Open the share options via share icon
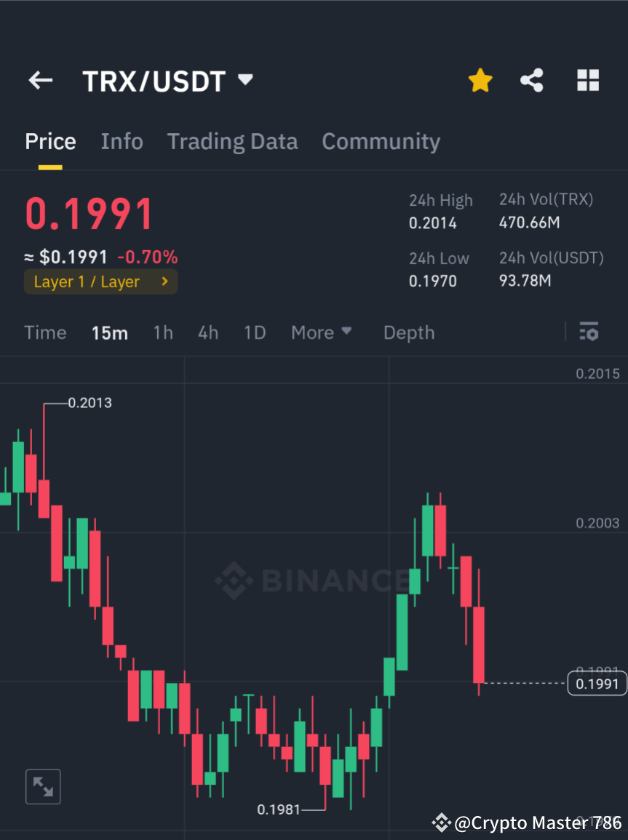This screenshot has height=840, width=628. (532, 80)
